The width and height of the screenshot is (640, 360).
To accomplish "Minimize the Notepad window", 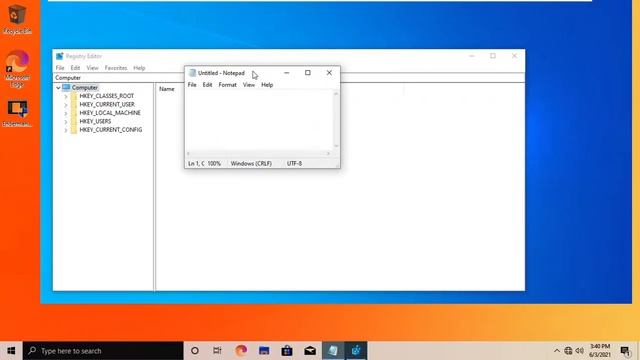I will click(287, 73).
